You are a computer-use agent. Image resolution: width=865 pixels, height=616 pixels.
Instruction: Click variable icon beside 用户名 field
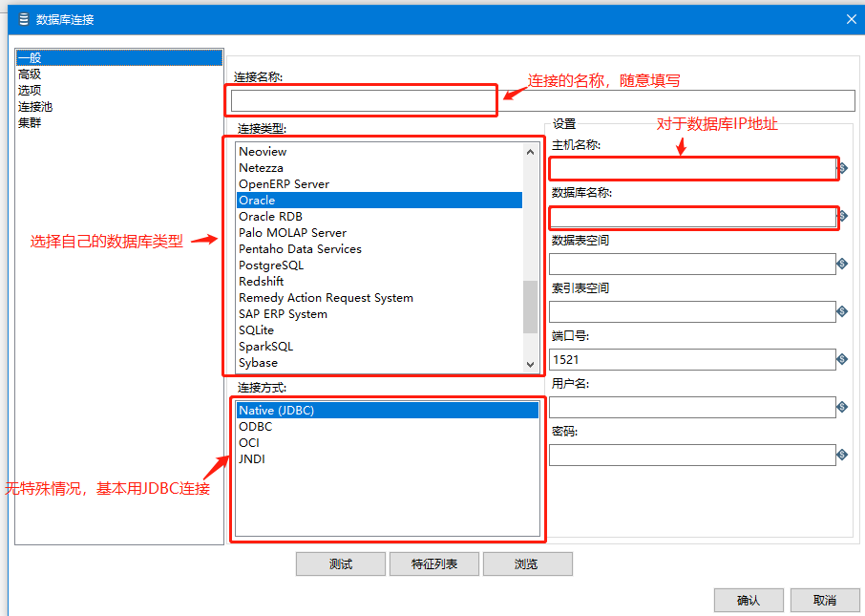[x=842, y=407]
